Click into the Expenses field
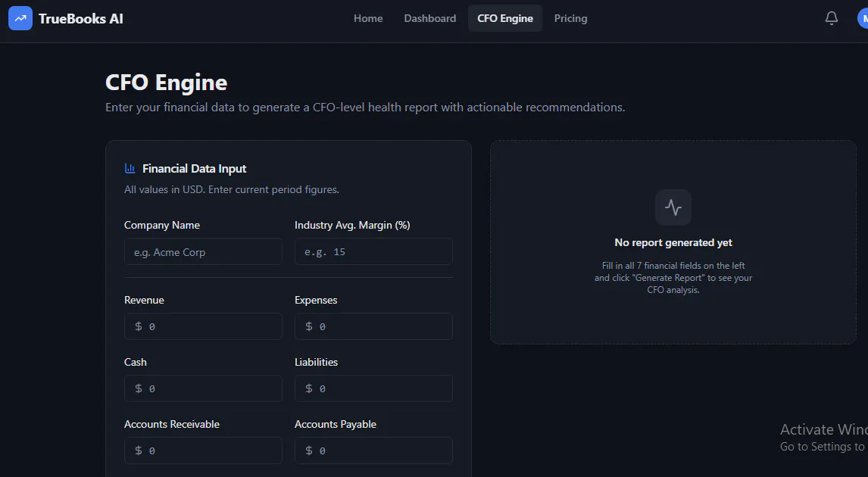The width and height of the screenshot is (868, 477). 373,326
